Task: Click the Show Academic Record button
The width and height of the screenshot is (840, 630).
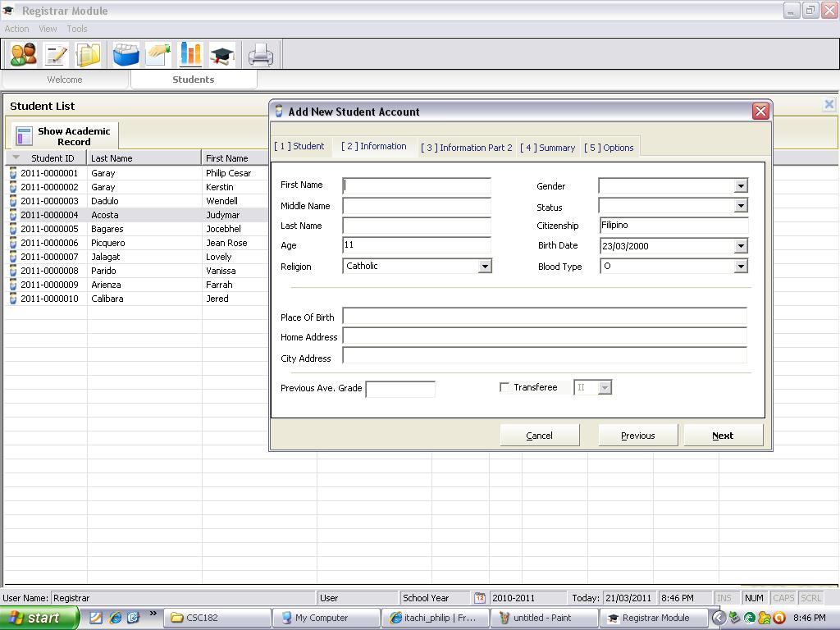Action: click(x=66, y=136)
